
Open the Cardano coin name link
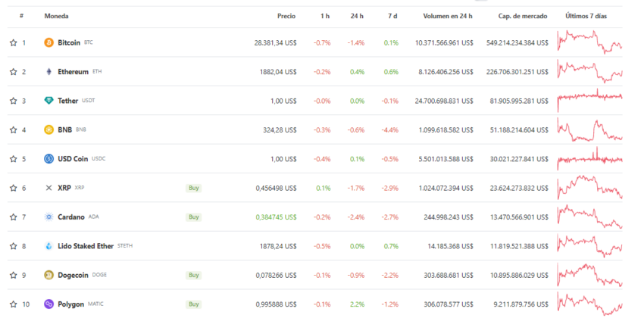(x=70, y=217)
